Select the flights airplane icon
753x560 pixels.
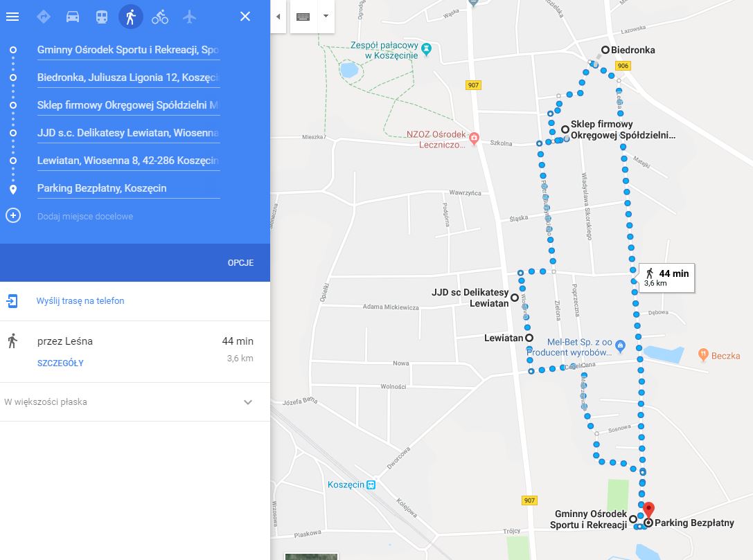[190, 17]
